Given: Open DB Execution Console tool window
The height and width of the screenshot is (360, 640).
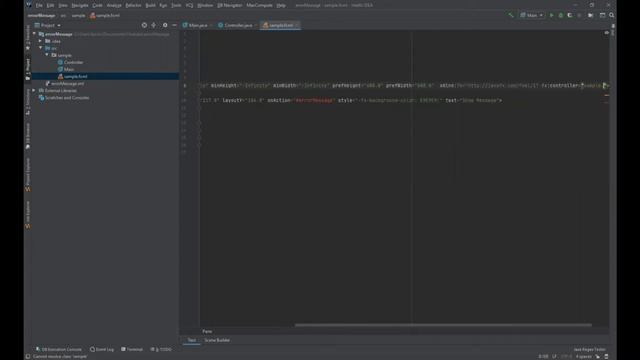Looking at the screenshot, I should tap(58, 349).
